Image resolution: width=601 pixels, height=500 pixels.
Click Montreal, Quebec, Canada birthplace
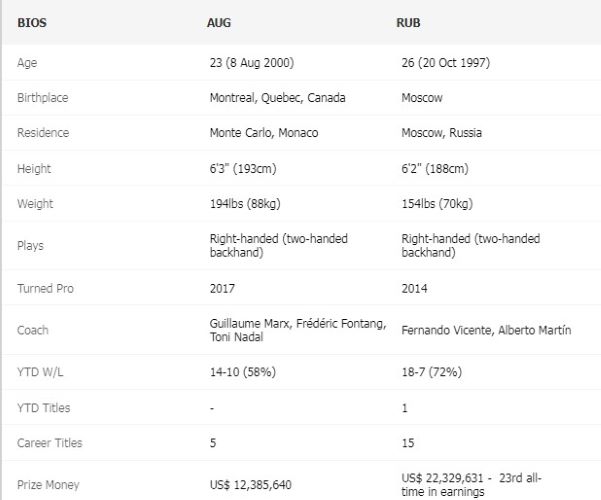click(273, 98)
